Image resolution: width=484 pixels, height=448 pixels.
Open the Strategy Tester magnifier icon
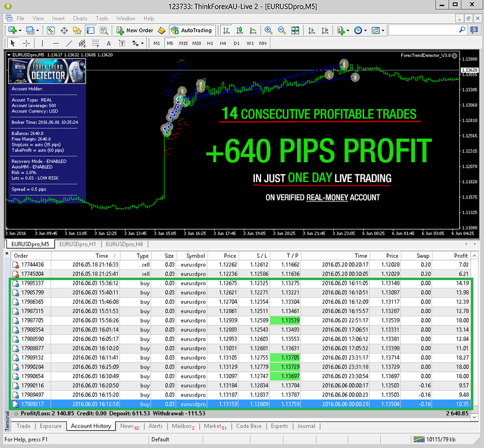click(x=104, y=30)
